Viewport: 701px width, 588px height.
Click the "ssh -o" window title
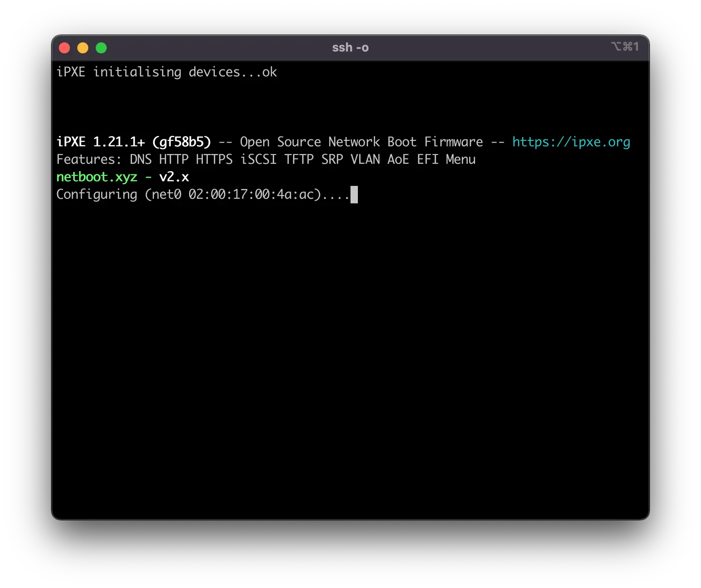(350, 48)
